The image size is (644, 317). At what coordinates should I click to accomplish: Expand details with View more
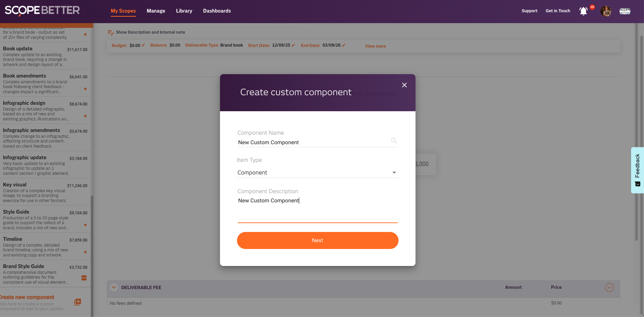click(375, 46)
